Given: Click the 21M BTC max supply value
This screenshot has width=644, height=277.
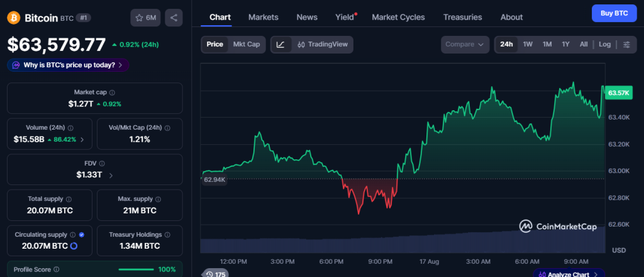Looking at the screenshot, I should (140, 211).
